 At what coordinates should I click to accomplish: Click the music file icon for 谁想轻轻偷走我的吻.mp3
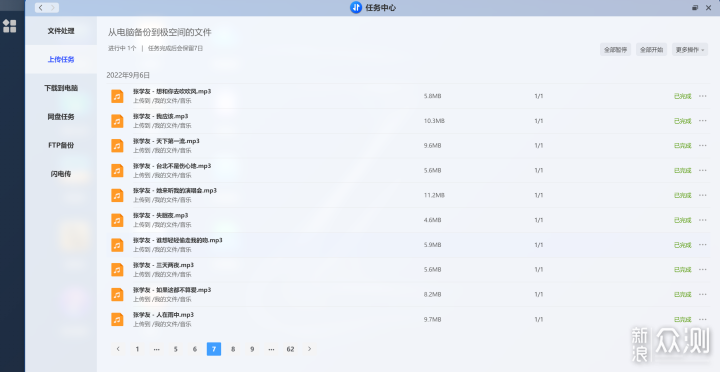coord(117,245)
